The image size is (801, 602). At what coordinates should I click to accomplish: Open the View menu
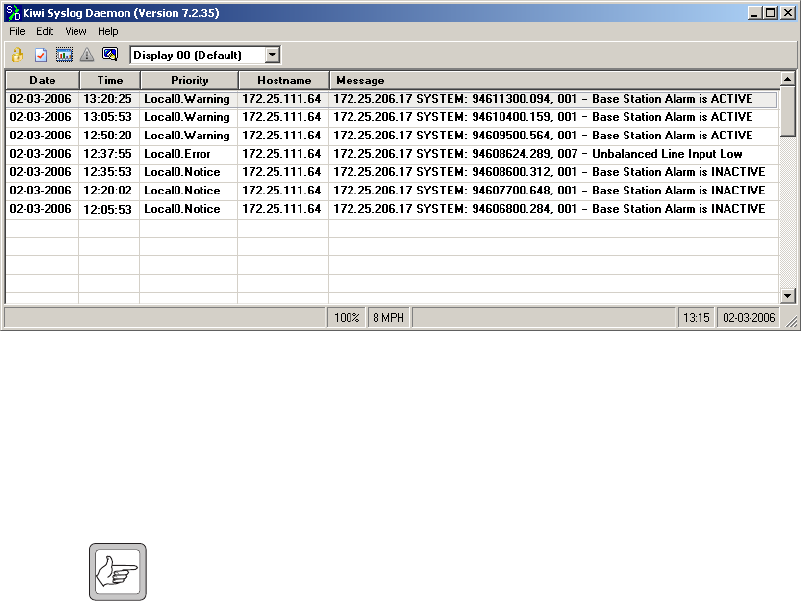pyautogui.click(x=76, y=31)
